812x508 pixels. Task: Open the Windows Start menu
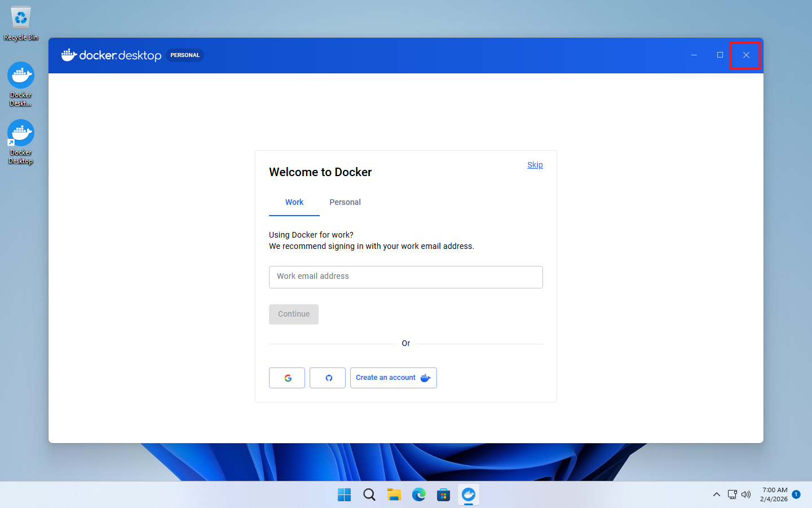click(345, 495)
